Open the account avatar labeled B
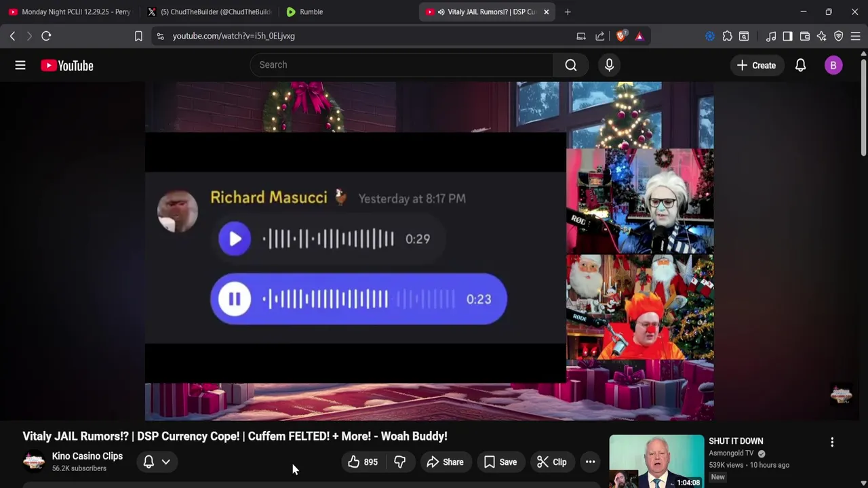The height and width of the screenshot is (488, 868). [833, 65]
